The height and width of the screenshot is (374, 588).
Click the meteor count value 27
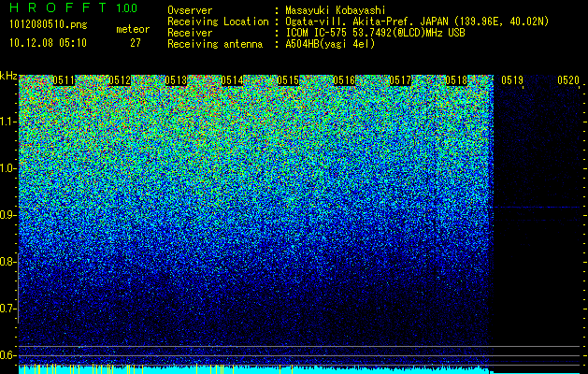coord(136,43)
